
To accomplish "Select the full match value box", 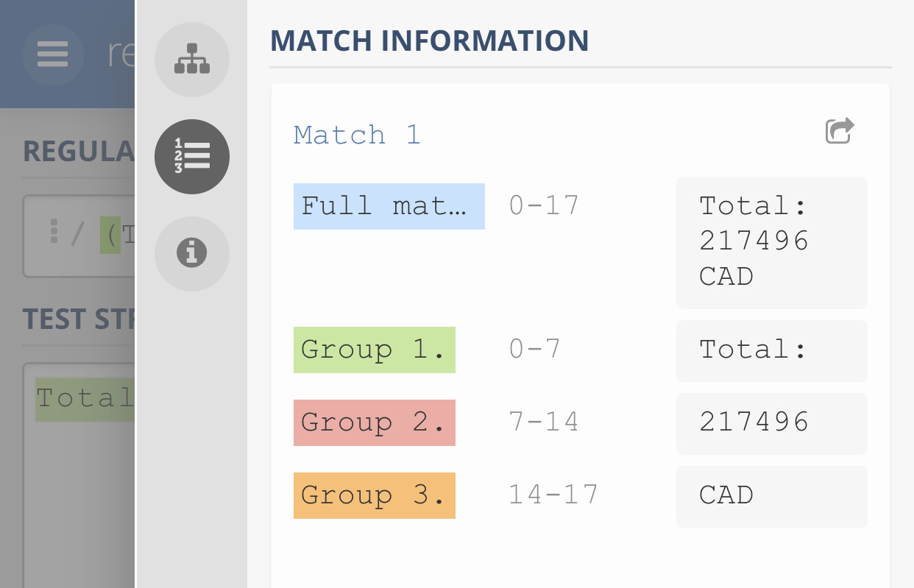I will [x=771, y=242].
